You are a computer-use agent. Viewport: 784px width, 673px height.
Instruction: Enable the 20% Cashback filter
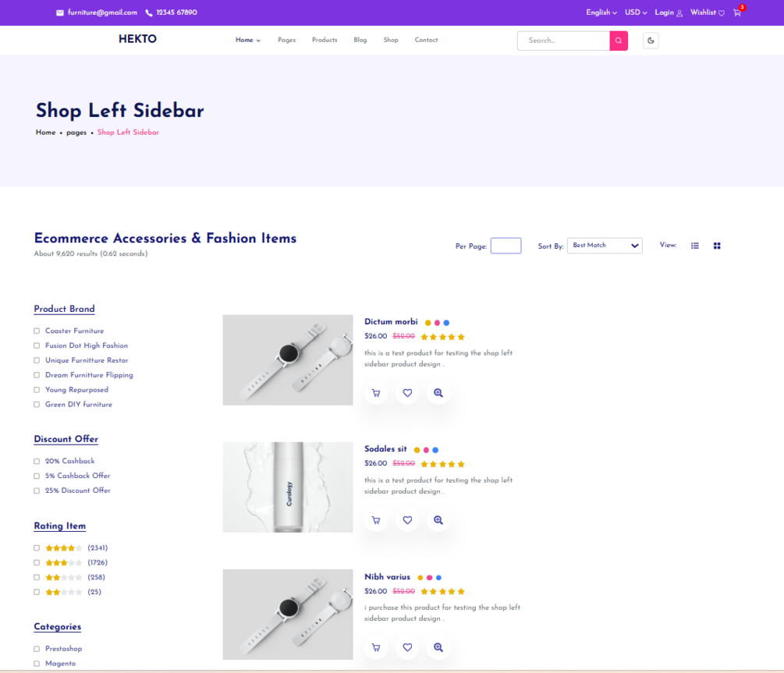coord(37,461)
